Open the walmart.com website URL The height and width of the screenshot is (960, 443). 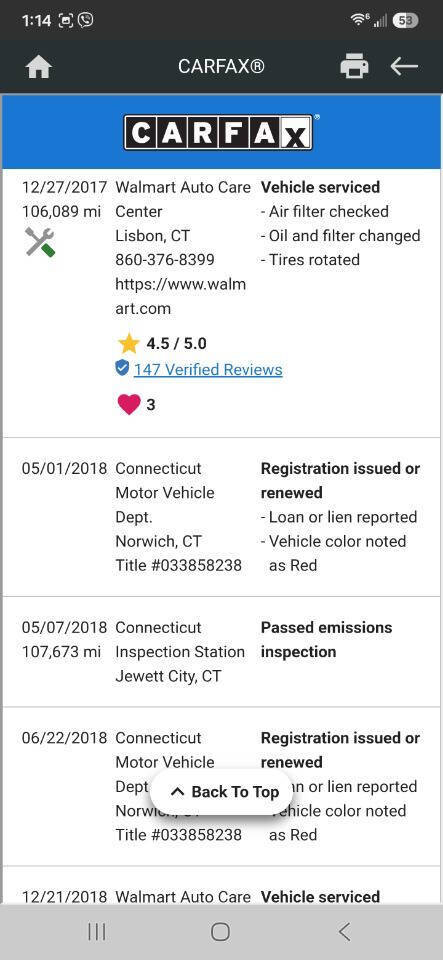[181, 296]
